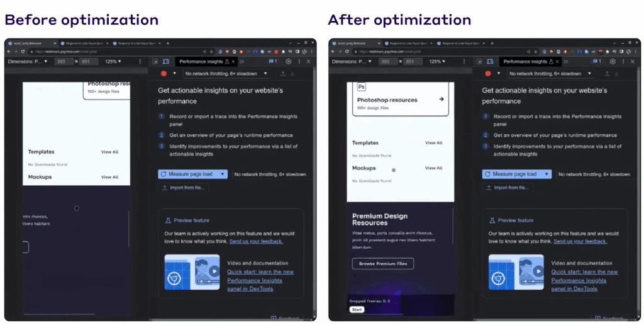This screenshot has height=325, width=644.
Task: Switch to Avoid Janky Behavior tab, Before browser
Action: [32, 43]
